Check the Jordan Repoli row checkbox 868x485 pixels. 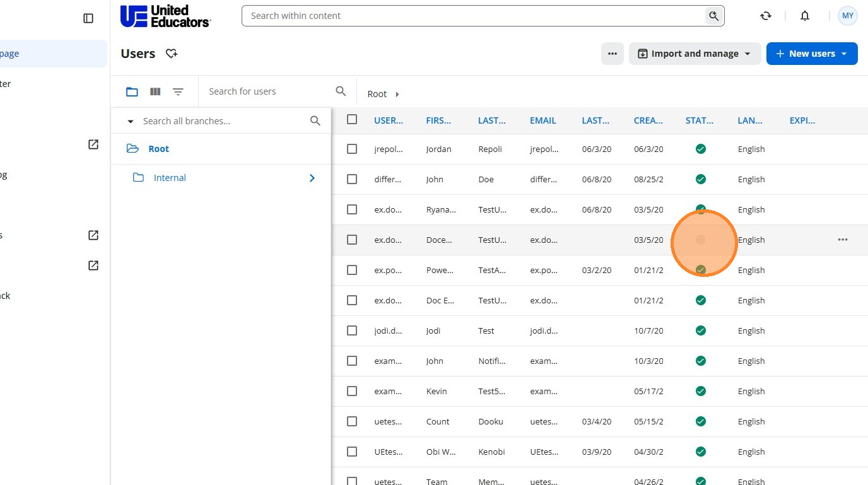click(352, 149)
